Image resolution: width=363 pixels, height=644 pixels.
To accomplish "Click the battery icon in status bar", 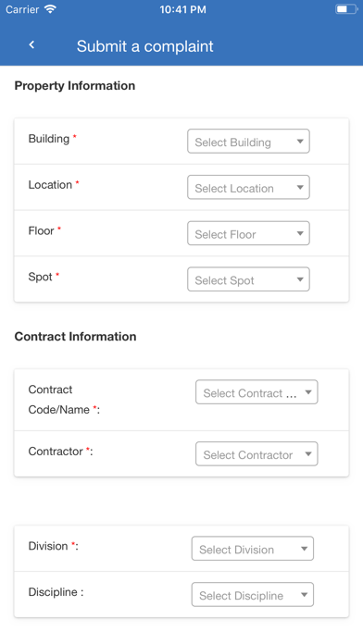I will 346,9.
